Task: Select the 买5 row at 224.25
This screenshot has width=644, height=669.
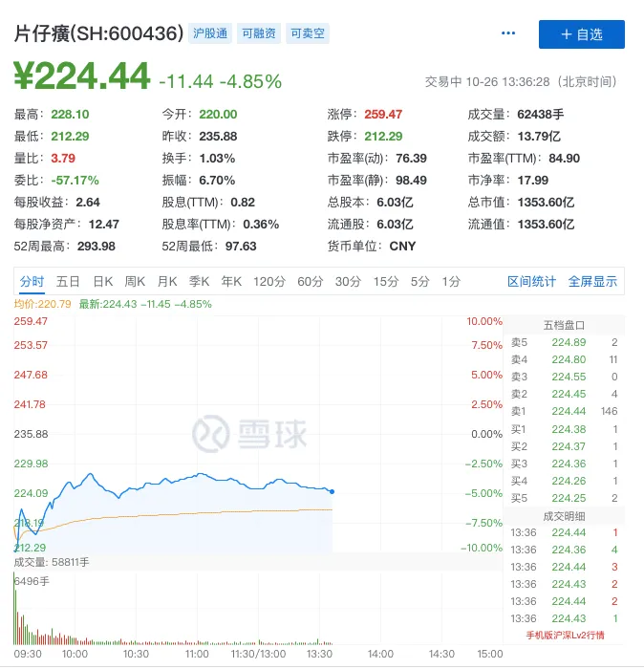Action: 564,498
